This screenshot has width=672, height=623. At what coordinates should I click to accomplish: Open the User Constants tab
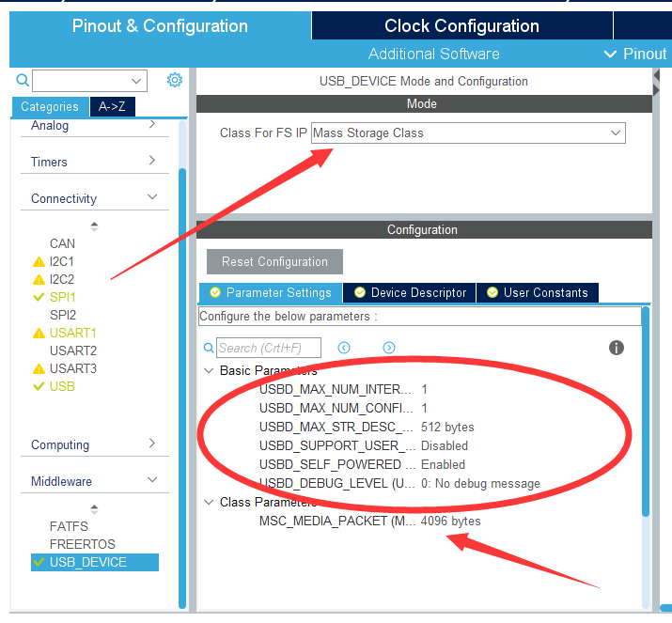538,292
